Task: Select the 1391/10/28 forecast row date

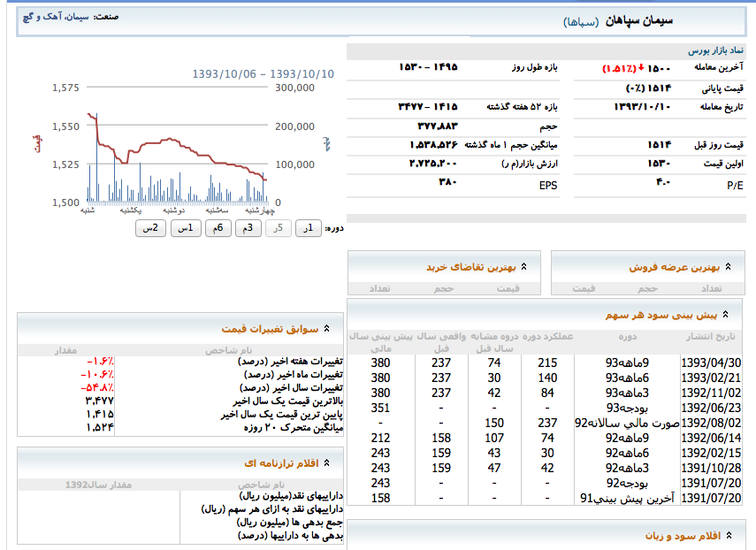Action: 711,468
